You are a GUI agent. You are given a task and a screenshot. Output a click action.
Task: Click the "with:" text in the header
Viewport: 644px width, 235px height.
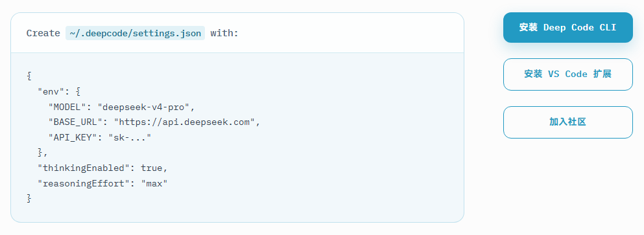point(224,33)
